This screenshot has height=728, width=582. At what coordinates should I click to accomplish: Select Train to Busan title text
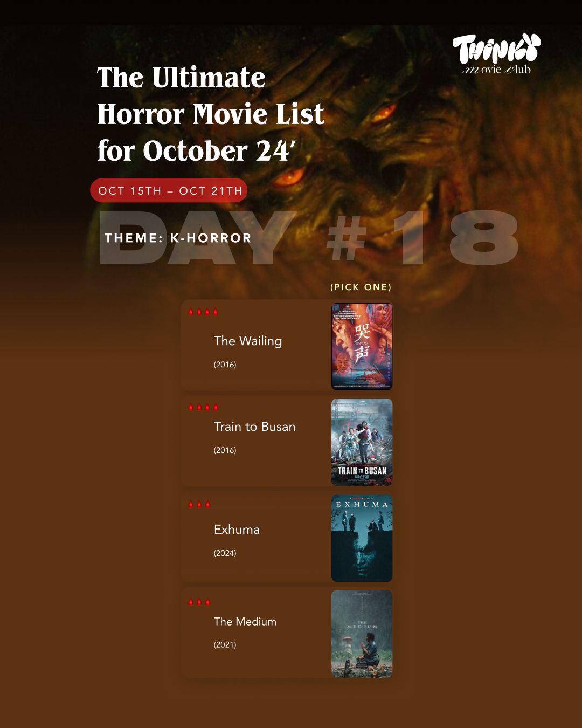[x=254, y=427]
